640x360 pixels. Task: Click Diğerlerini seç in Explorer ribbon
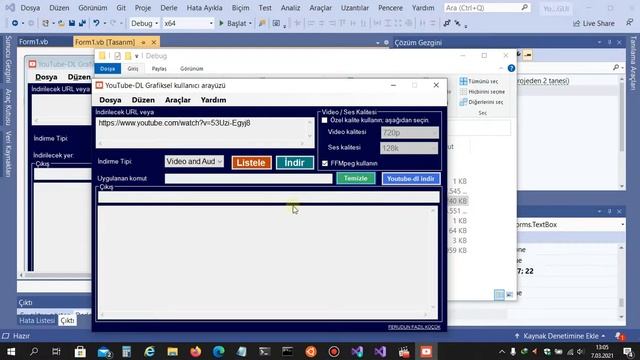482,102
